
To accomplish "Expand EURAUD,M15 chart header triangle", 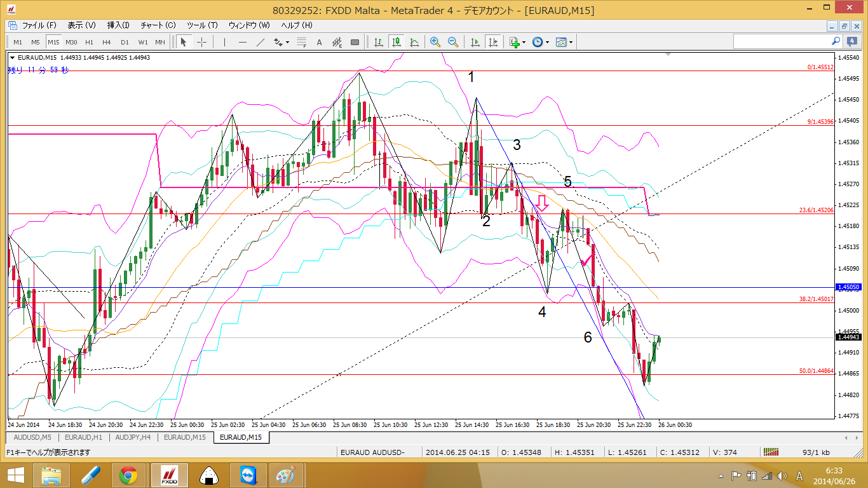I will [x=12, y=57].
